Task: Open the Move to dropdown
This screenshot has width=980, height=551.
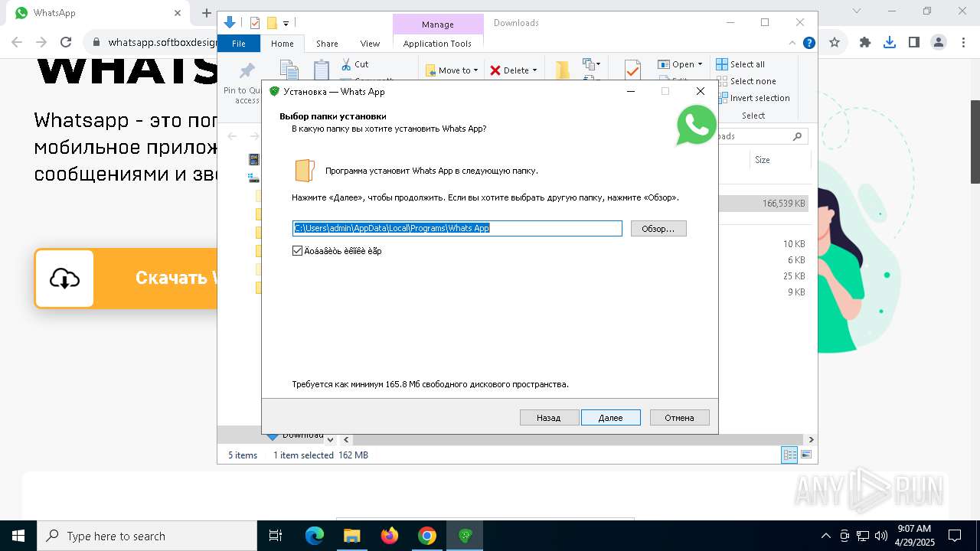Action: click(452, 70)
